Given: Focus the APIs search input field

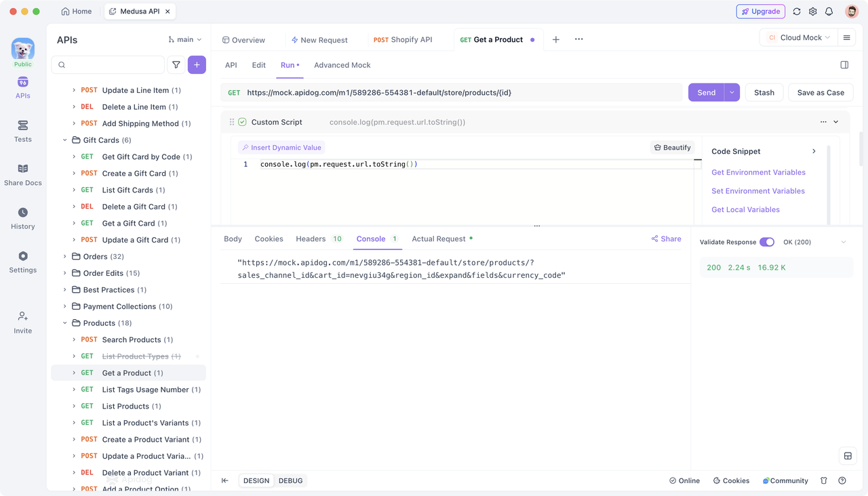Looking at the screenshot, I should (x=108, y=65).
